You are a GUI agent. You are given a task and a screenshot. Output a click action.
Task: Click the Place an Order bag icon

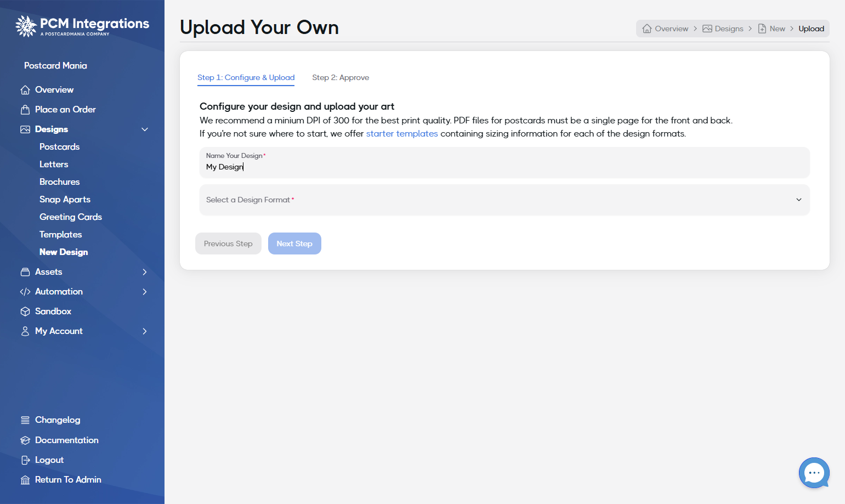coord(25,110)
